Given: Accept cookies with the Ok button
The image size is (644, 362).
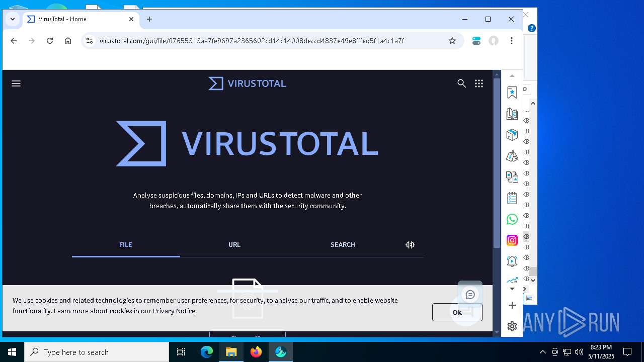Looking at the screenshot, I should 457,312.
